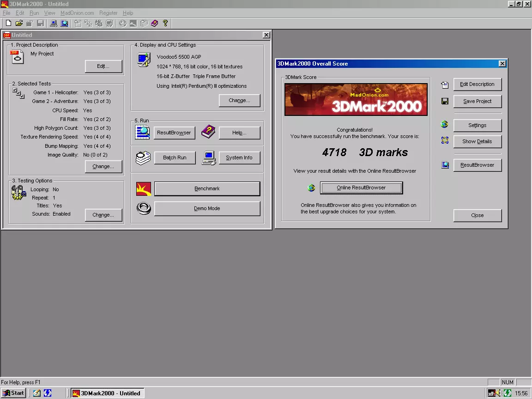Click the "My Project" description text

coord(42,54)
